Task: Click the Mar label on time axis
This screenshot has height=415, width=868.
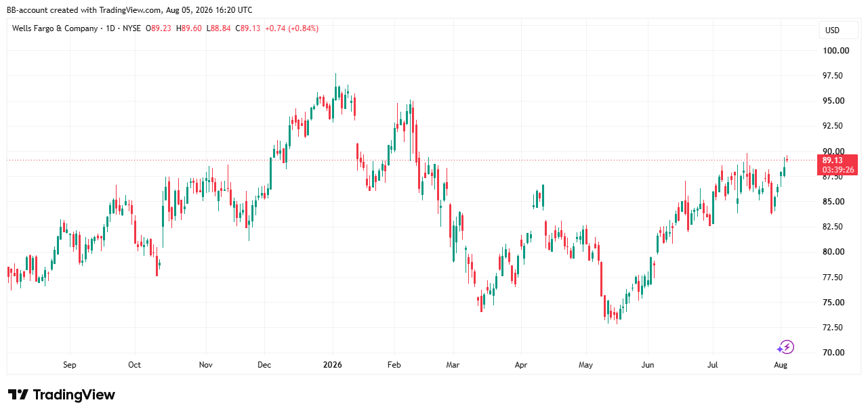Action: [x=453, y=365]
